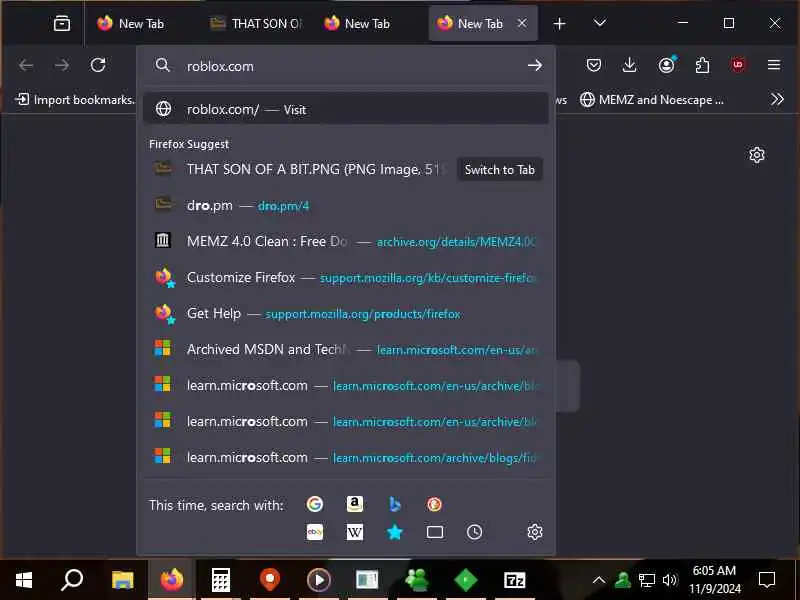The width and height of the screenshot is (800, 600).
Task: Click the uBlock Origin toolbar icon
Action: click(x=738, y=65)
